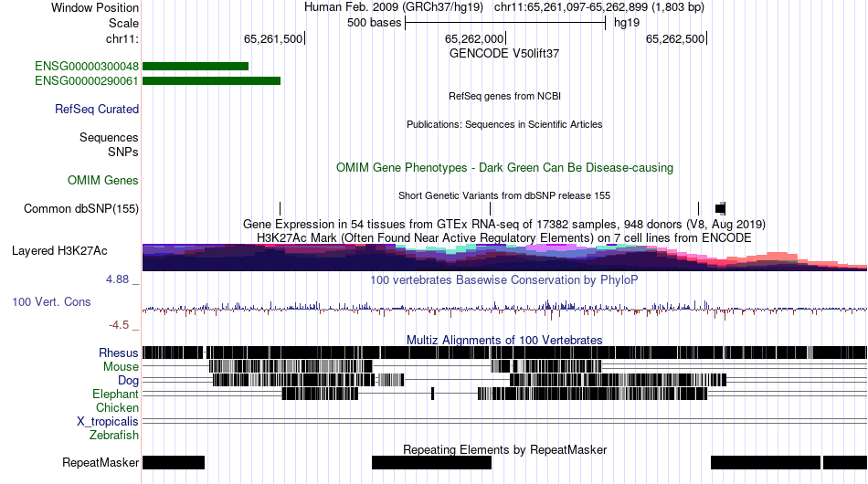Image resolution: width=868 pixels, height=484 pixels.
Task: Click the Chicken alignment label
Action: click(x=117, y=407)
